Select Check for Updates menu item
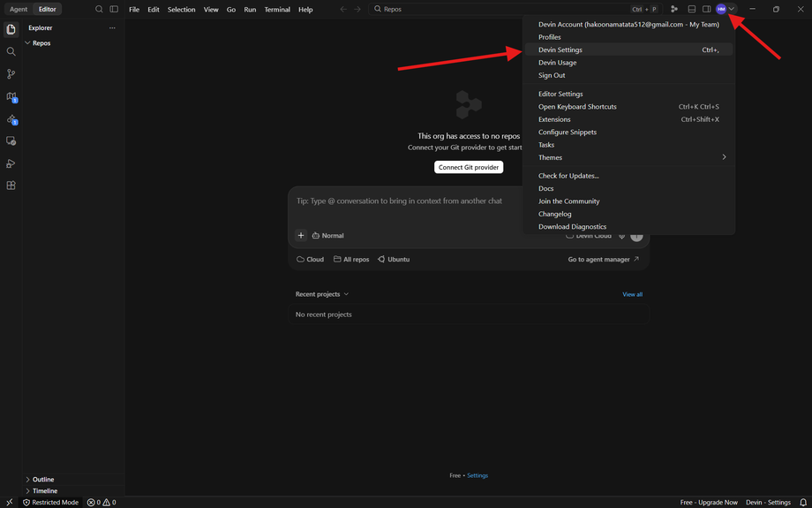The height and width of the screenshot is (508, 812). (x=628, y=176)
